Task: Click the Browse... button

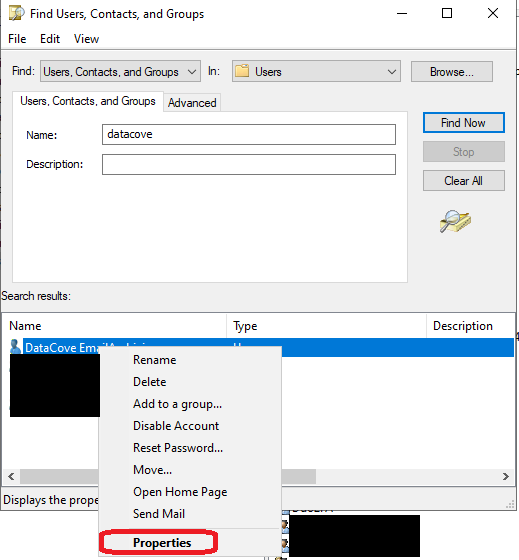Action: pos(452,71)
